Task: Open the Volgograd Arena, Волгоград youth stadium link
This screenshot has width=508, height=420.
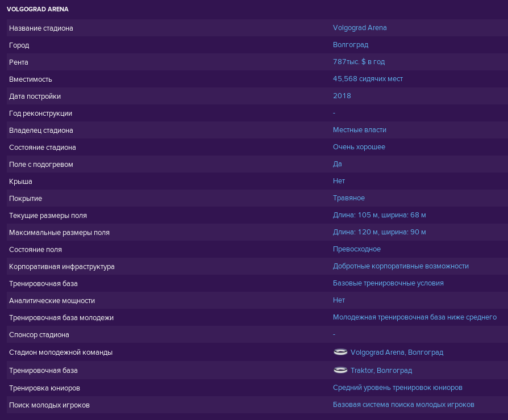Action: pyautogui.click(x=397, y=352)
